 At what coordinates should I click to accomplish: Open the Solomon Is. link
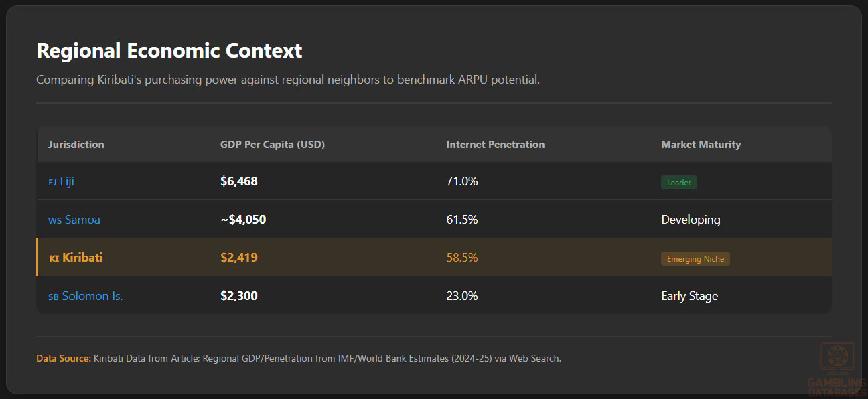coord(92,296)
